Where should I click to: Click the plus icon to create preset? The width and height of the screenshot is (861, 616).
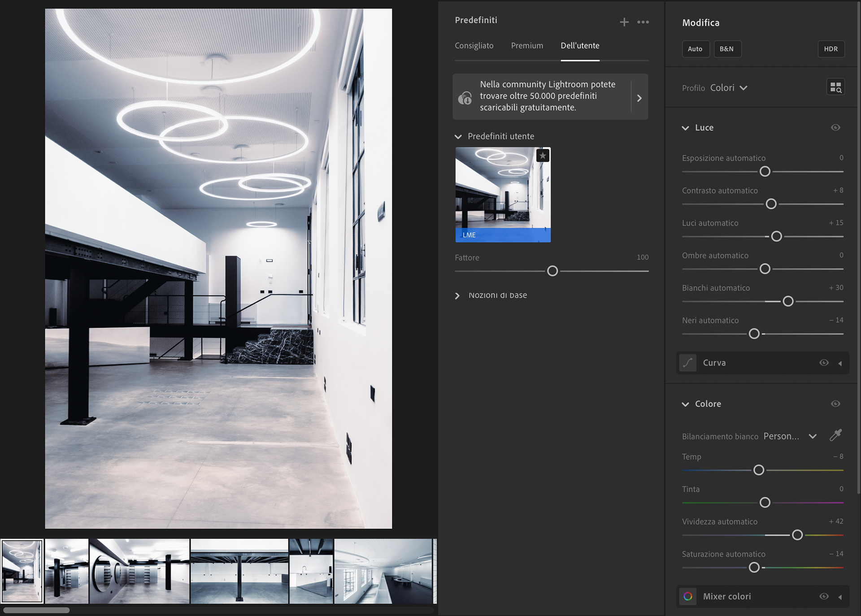point(624,22)
